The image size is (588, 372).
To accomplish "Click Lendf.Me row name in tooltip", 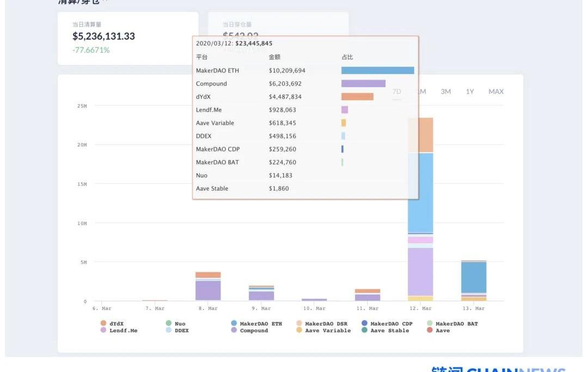I will [x=209, y=110].
